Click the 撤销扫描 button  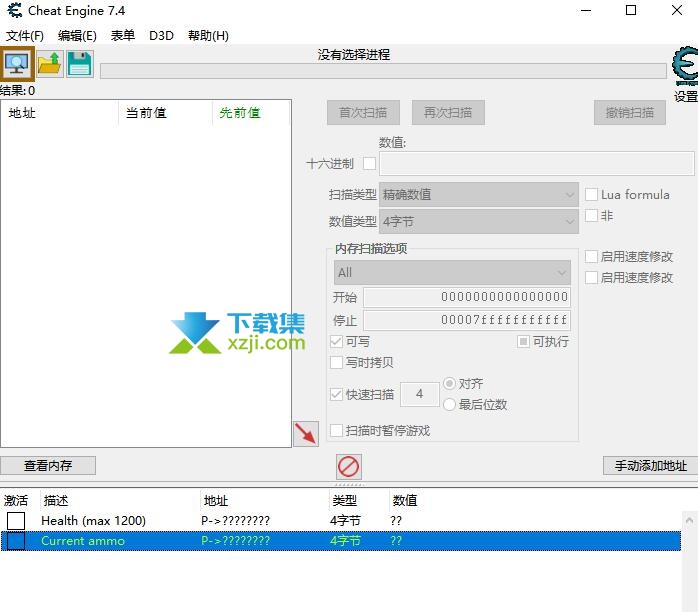(x=630, y=113)
